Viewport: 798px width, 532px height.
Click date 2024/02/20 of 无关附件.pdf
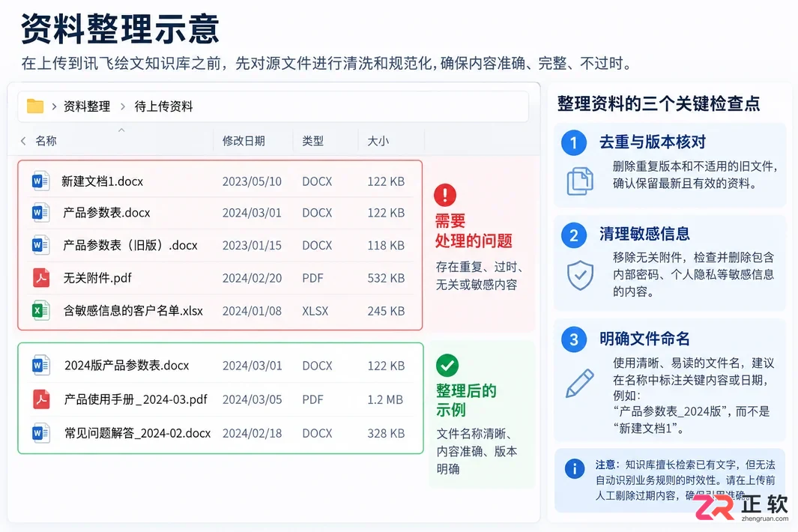click(252, 278)
